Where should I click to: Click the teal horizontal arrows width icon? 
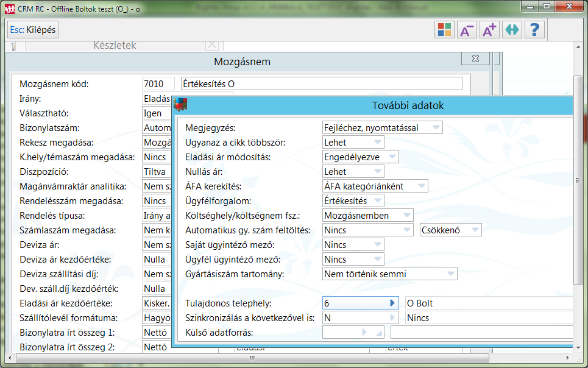pyautogui.click(x=512, y=30)
